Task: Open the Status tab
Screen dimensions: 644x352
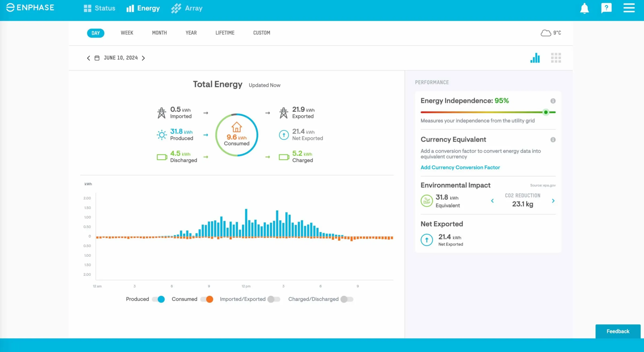Action: point(100,8)
